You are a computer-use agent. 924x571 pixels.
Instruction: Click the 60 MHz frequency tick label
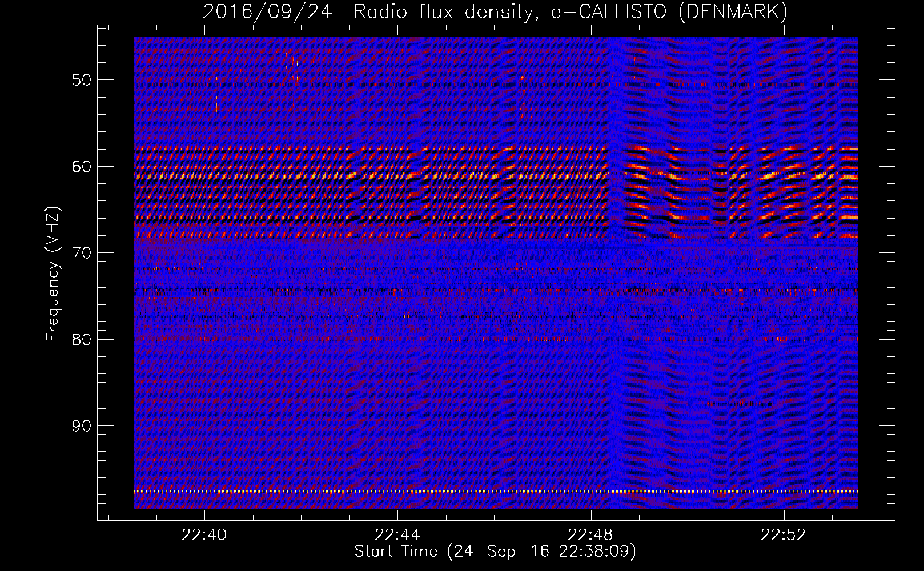[x=81, y=167]
